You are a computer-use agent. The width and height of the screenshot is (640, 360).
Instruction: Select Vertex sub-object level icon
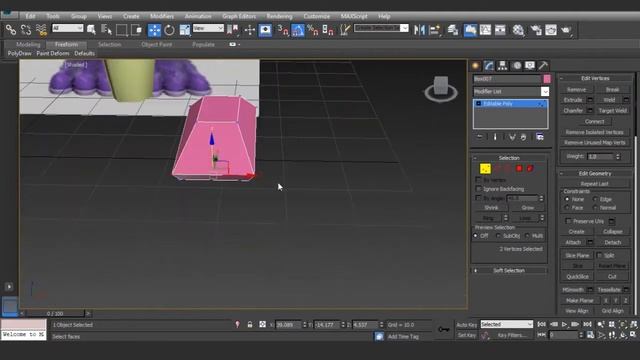[x=485, y=168]
